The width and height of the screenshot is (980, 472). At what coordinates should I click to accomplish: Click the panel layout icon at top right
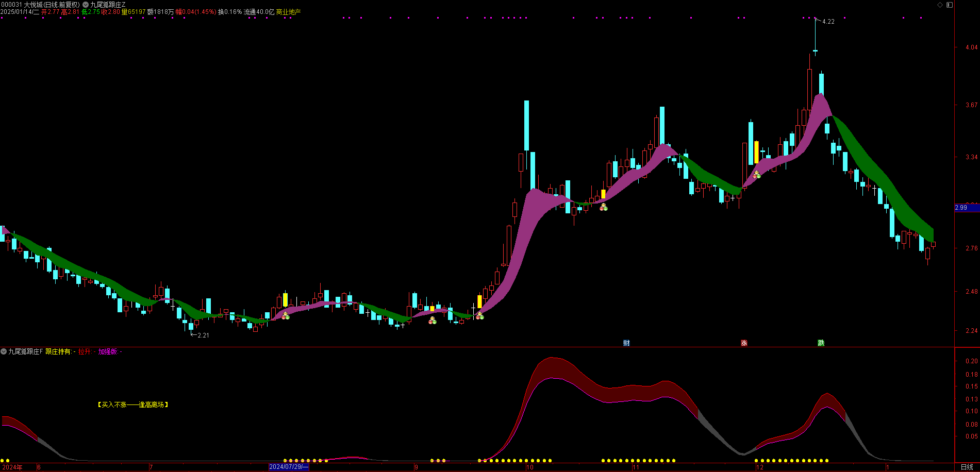tap(950, 5)
